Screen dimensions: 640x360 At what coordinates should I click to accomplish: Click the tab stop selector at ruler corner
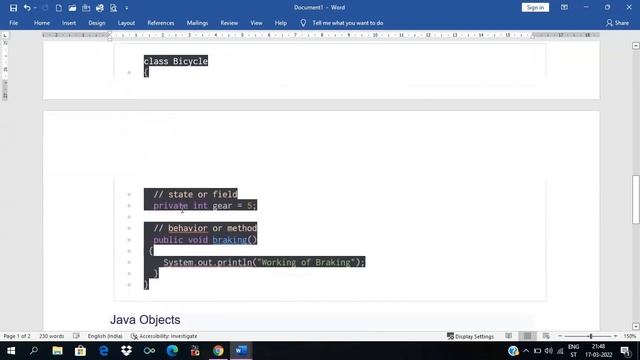click(x=5, y=36)
